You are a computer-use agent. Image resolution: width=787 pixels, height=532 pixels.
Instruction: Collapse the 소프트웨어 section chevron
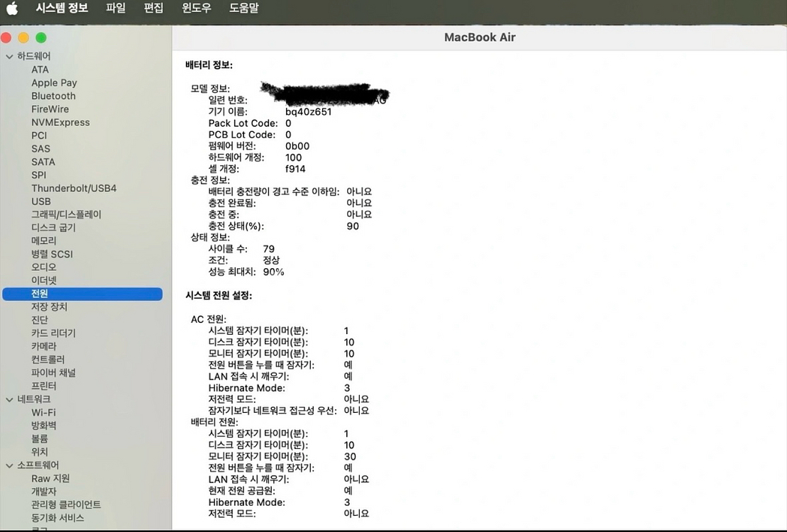pos(9,465)
